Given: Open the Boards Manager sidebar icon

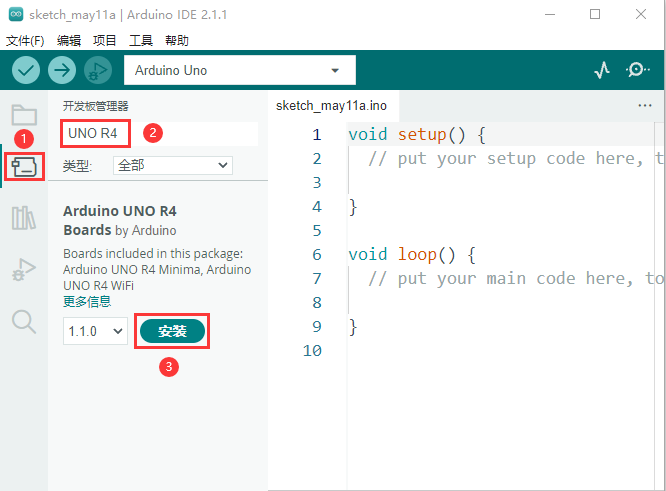Looking at the screenshot, I should 24,166.
